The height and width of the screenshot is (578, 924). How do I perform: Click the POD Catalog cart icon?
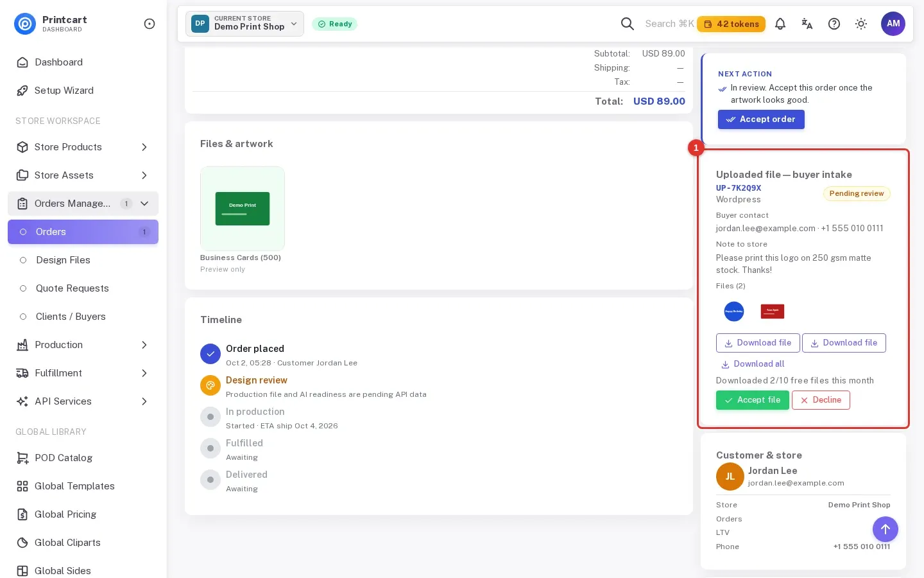(22, 458)
